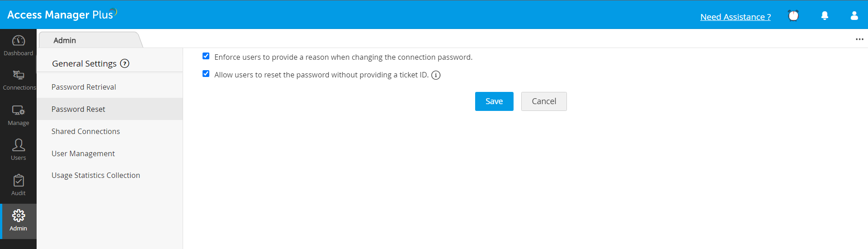The width and height of the screenshot is (868, 249).
Task: Open Shared Connections settings
Action: (x=85, y=131)
